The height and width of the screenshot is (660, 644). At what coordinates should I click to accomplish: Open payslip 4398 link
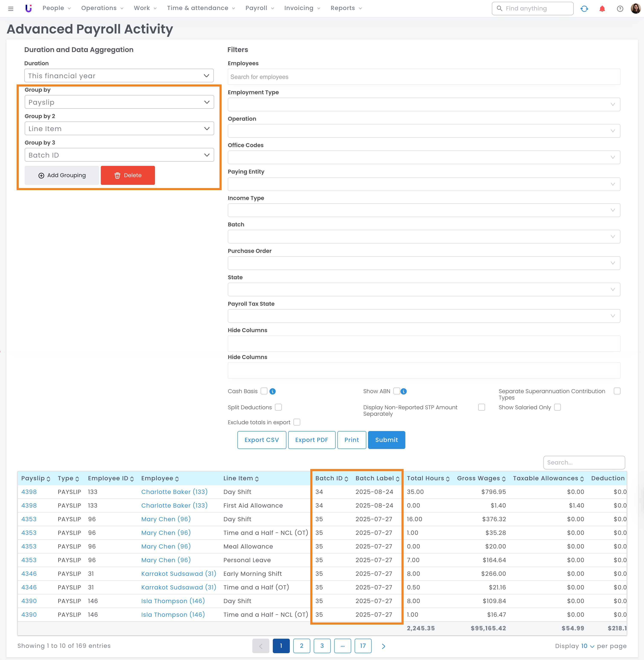[29, 492]
